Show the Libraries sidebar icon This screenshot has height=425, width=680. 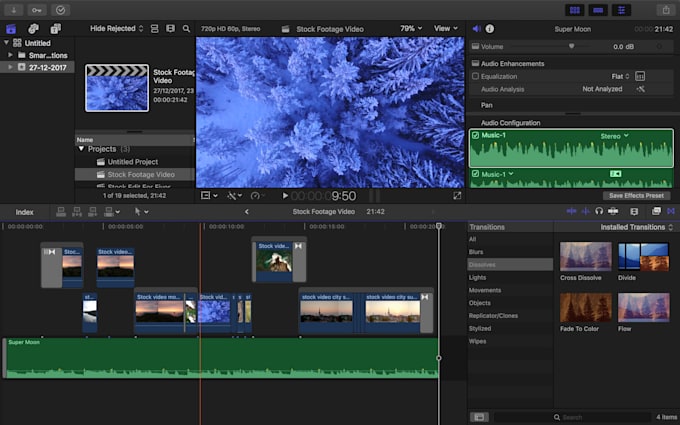[x=11, y=29]
